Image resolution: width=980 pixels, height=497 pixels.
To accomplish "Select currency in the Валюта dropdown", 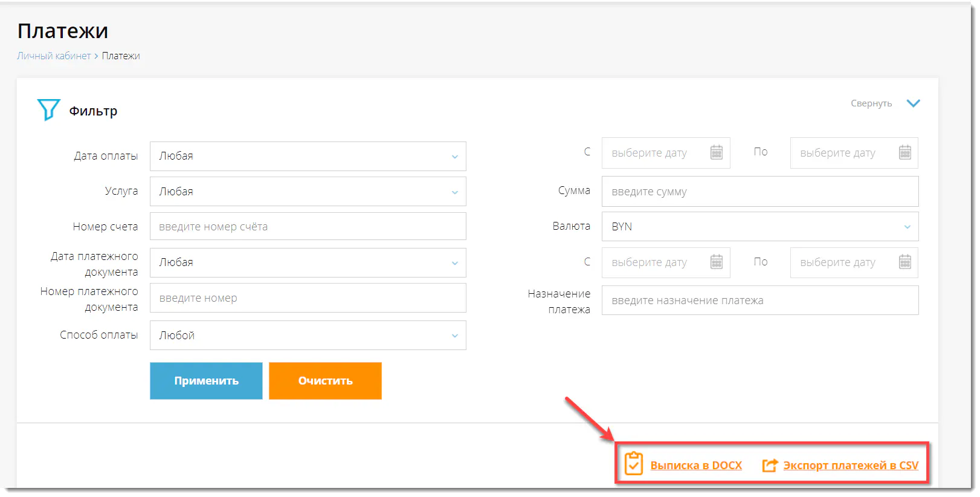I will pyautogui.click(x=759, y=227).
